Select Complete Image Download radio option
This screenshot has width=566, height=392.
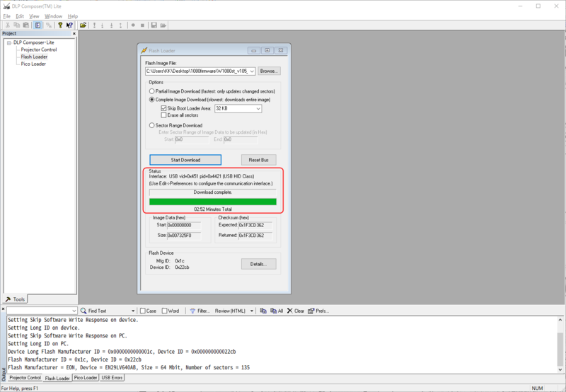tap(152, 100)
